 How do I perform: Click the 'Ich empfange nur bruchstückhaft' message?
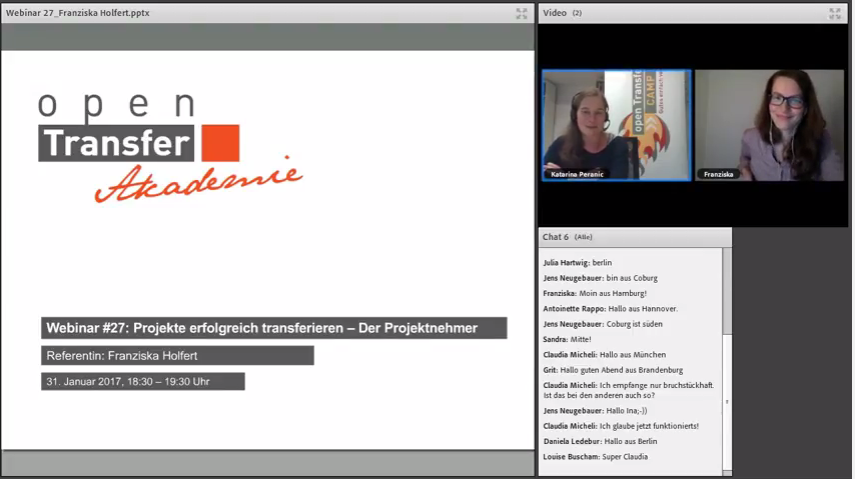[629, 390]
